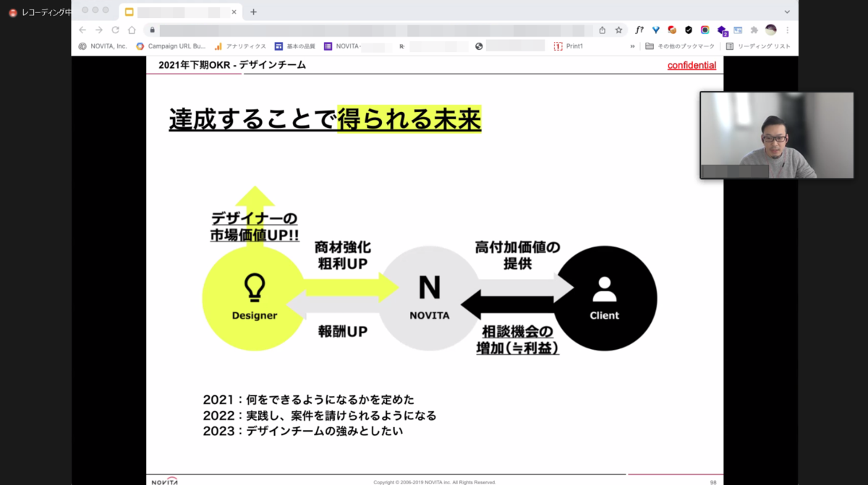Click the 商材強化 粗利UP label
The width and height of the screenshot is (868, 485).
[343, 256]
